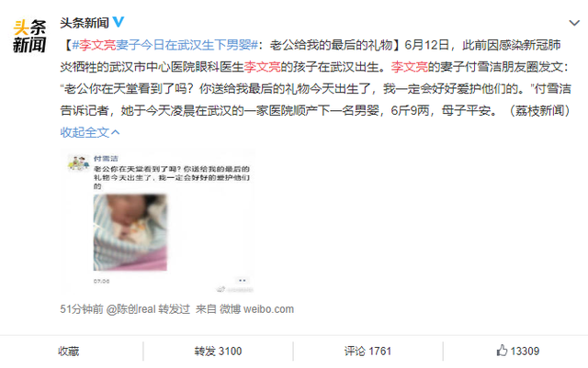Click the 收藏 favorite button
Screen dimensions: 588x368
click(x=68, y=351)
